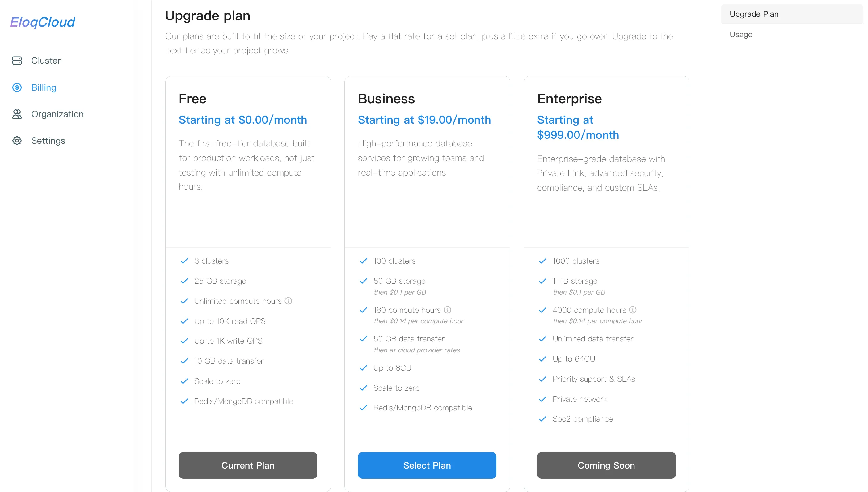Switch to the Usage tab
Screen dimensions: 868x492
click(x=741, y=35)
